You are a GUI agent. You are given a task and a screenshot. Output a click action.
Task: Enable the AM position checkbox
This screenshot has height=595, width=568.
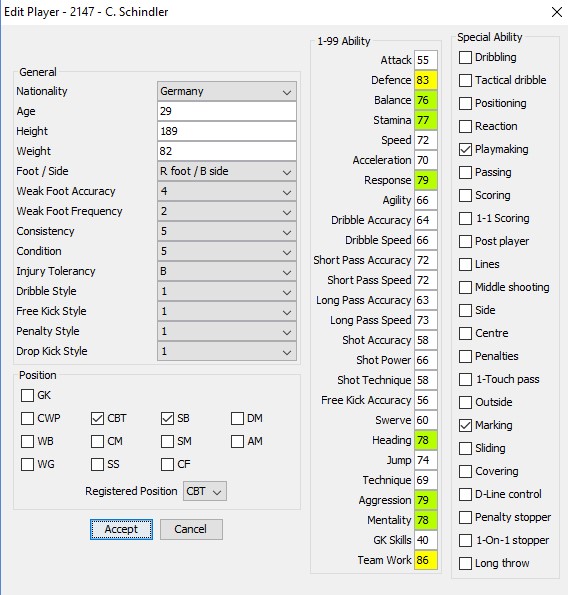coord(238,442)
